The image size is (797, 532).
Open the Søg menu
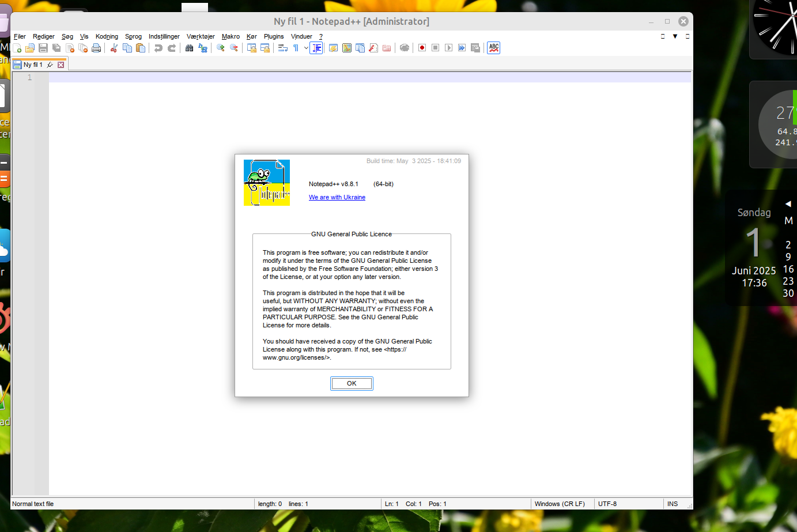(x=67, y=36)
